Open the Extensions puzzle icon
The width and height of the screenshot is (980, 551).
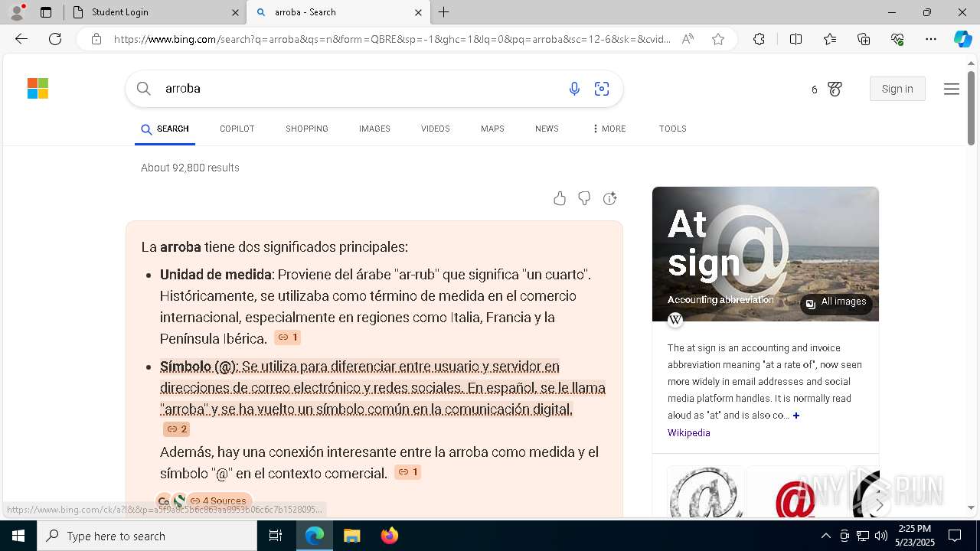coord(759,39)
